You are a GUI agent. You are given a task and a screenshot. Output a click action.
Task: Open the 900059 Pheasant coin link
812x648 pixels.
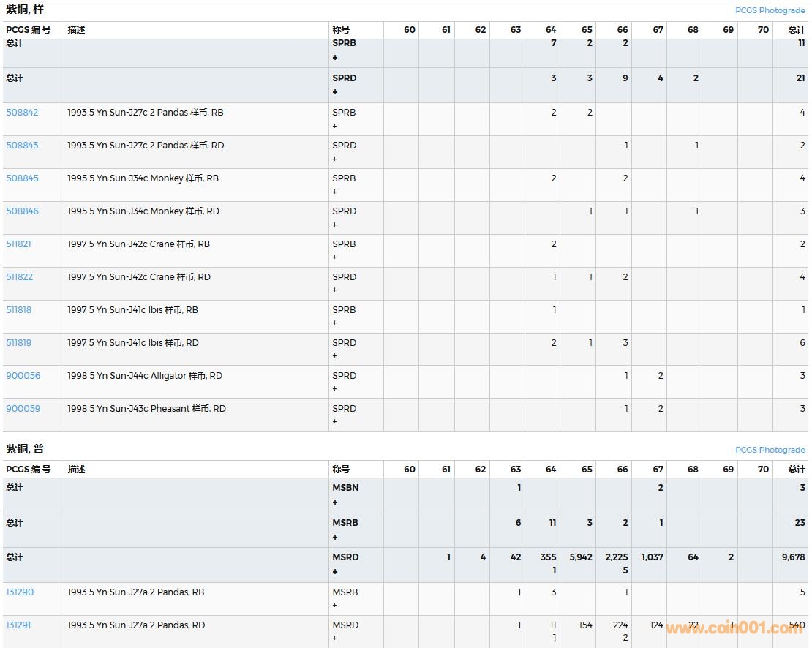click(23, 409)
